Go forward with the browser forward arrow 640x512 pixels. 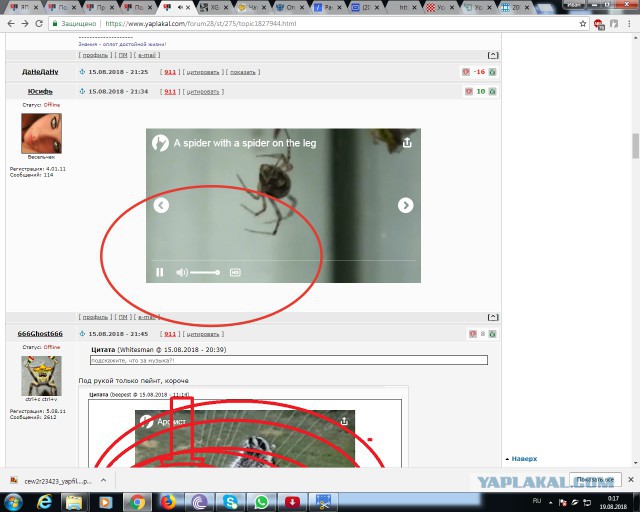click(x=25, y=24)
